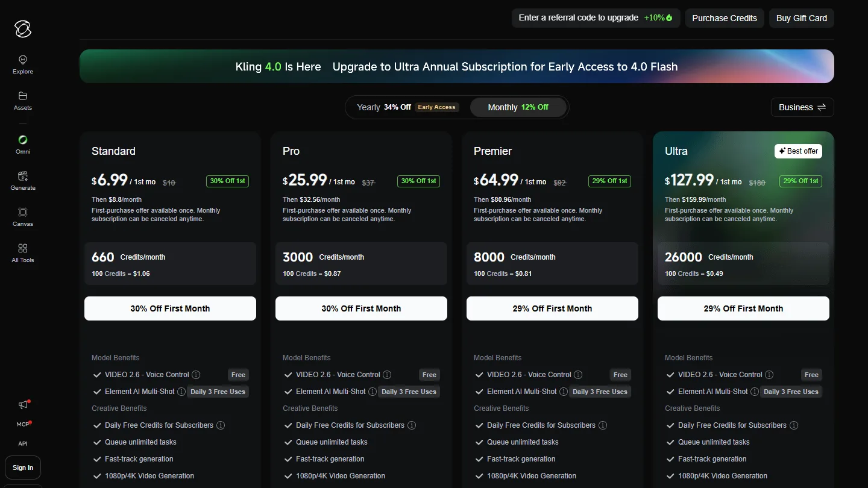The width and height of the screenshot is (868, 488).
Task: Click info icon beside Ultra VIDEO 2.6 Voice Control
Action: (769, 375)
